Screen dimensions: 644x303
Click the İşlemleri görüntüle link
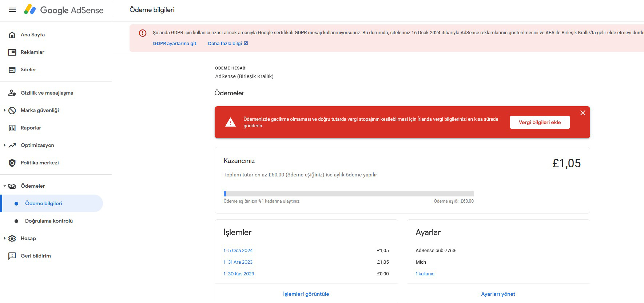pyautogui.click(x=306, y=294)
